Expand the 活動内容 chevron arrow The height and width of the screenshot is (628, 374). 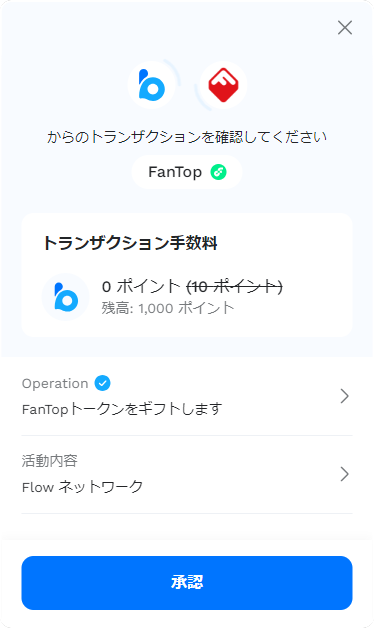[x=344, y=474]
